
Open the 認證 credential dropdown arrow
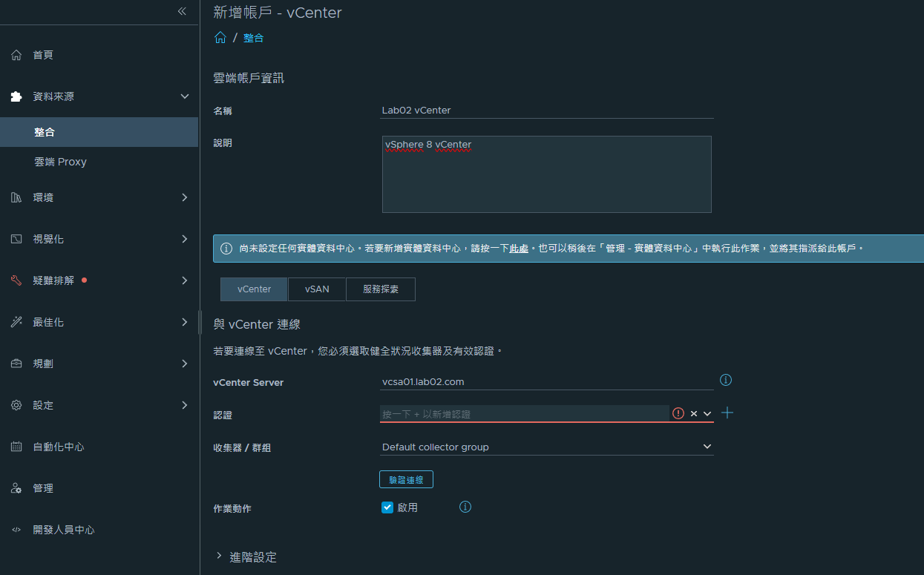(707, 413)
